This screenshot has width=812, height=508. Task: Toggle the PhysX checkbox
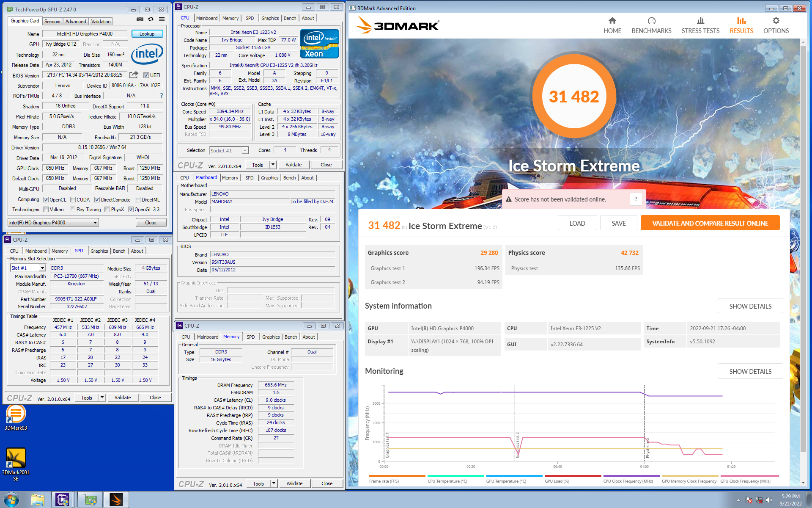107,210
